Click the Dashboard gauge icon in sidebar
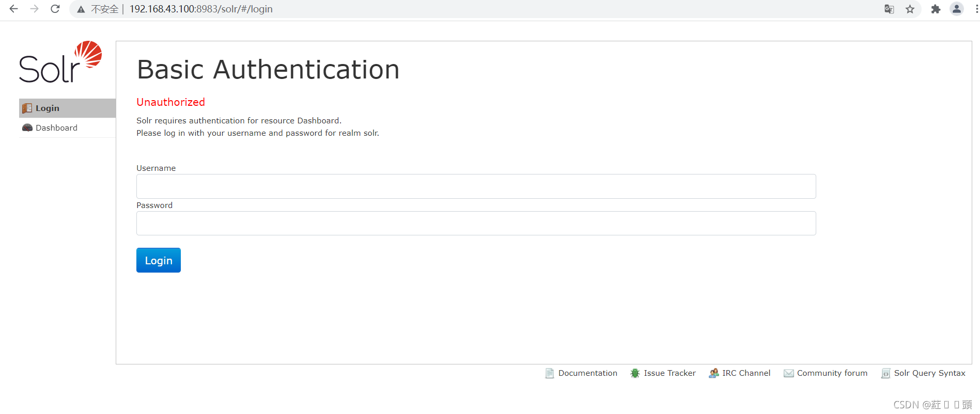This screenshot has height=414, width=980. (27, 128)
